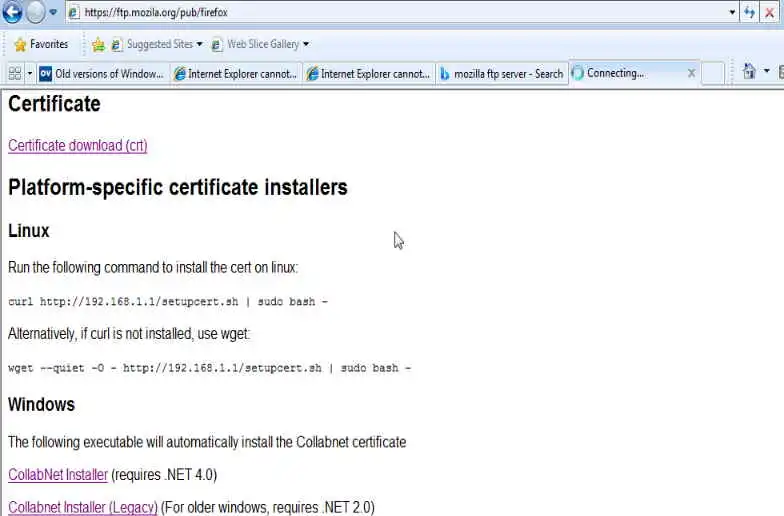Open the CollabNet Installer link
This screenshot has height=516, width=784.
point(58,474)
